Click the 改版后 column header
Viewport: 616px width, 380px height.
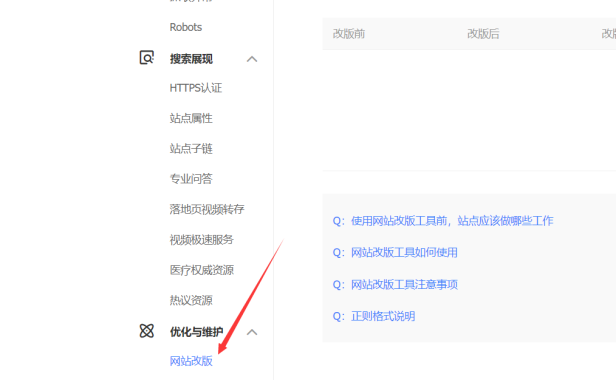[x=483, y=34]
